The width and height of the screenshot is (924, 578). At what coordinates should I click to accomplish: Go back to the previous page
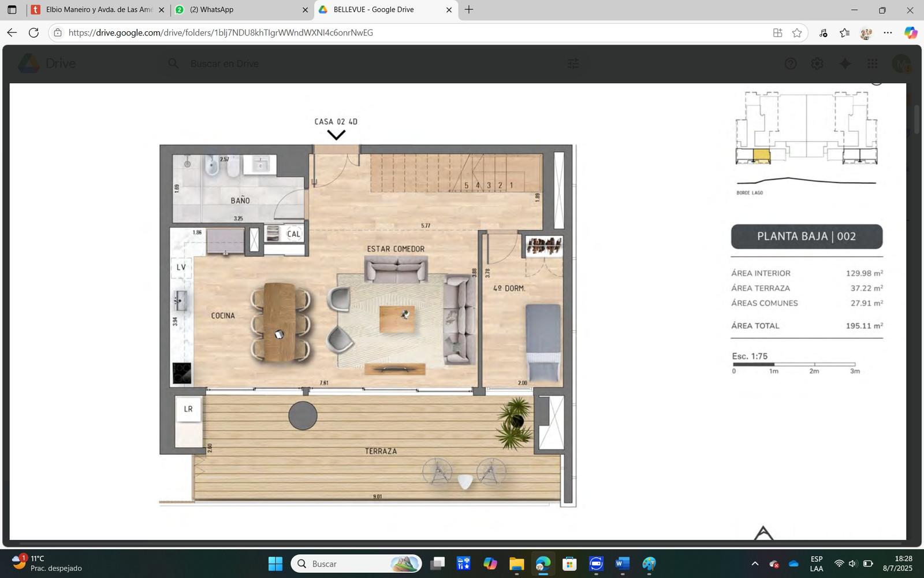(12, 33)
